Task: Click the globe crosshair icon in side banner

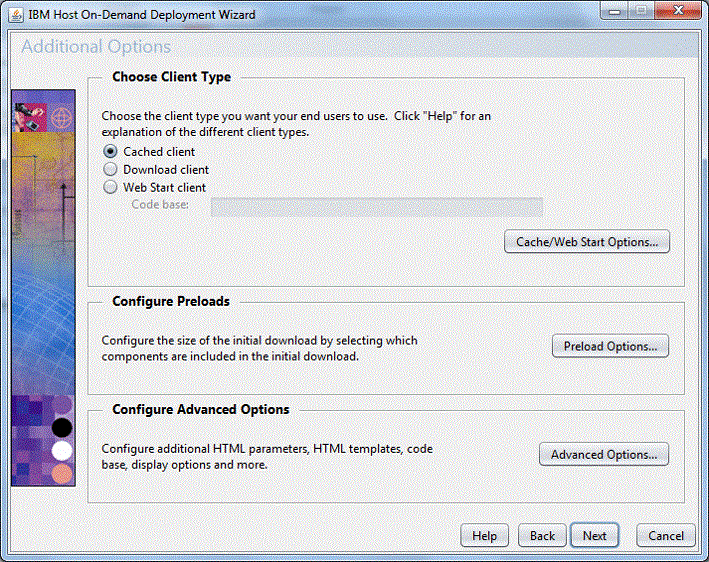Action: point(62,117)
